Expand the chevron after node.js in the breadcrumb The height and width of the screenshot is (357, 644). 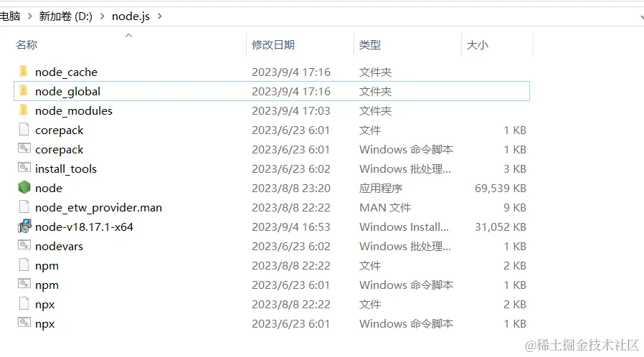(160, 16)
